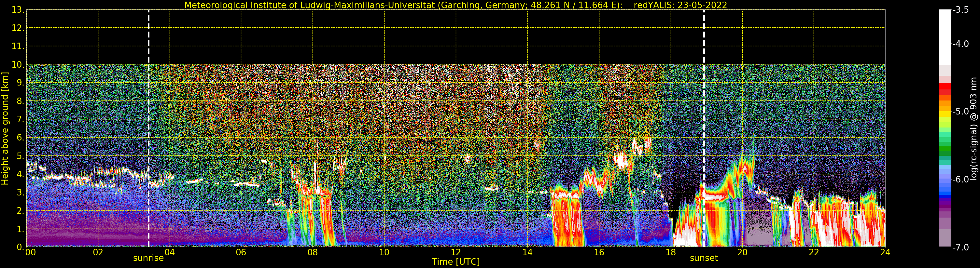Click the red section of the colorbar
Image resolution: width=980 pixels, height=268 pixels.
pyautogui.click(x=945, y=88)
